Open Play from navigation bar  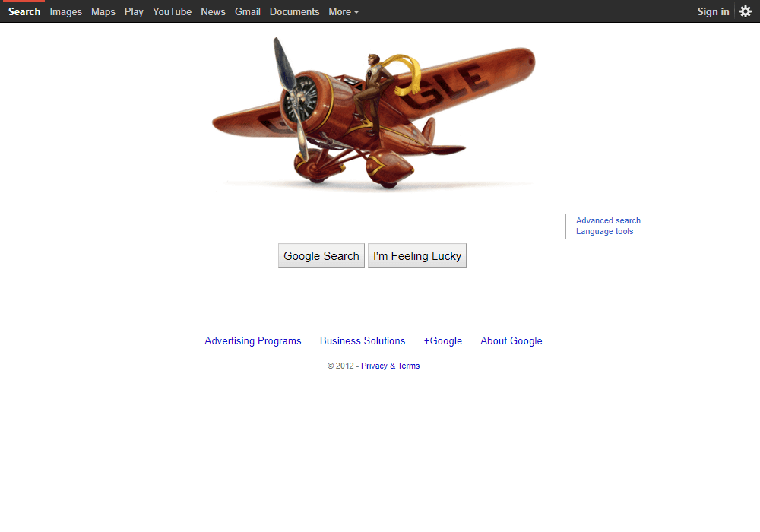134,11
